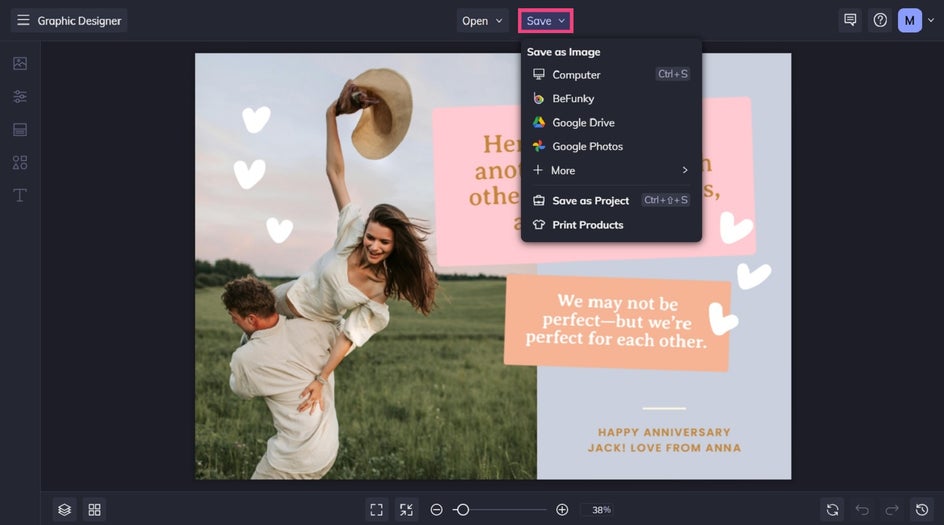Save image to BeFunky
This screenshot has width=944, height=525.
click(611, 98)
